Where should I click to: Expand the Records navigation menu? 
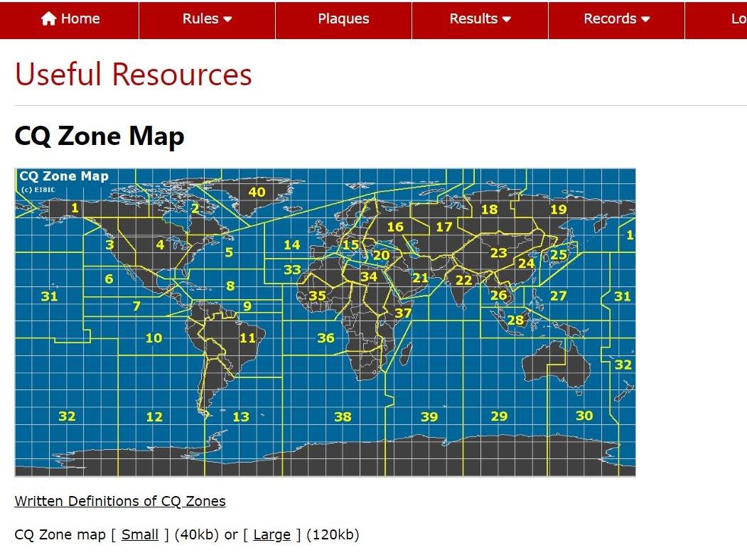616,19
